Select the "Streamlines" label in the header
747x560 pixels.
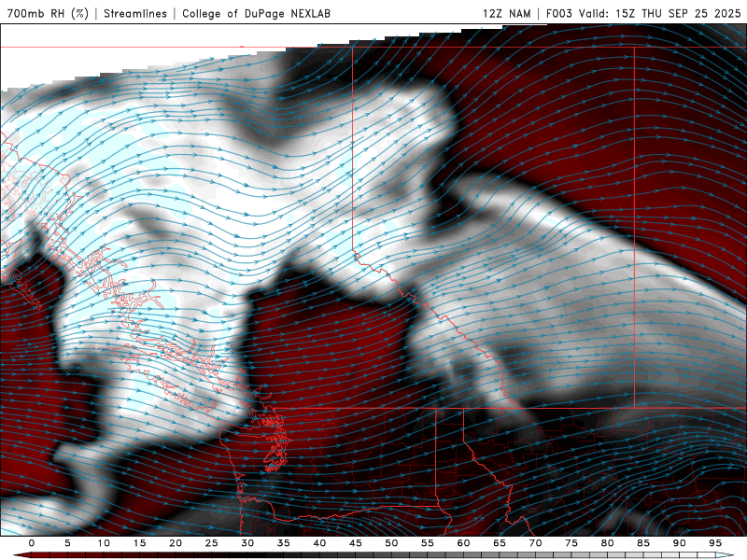[135, 13]
